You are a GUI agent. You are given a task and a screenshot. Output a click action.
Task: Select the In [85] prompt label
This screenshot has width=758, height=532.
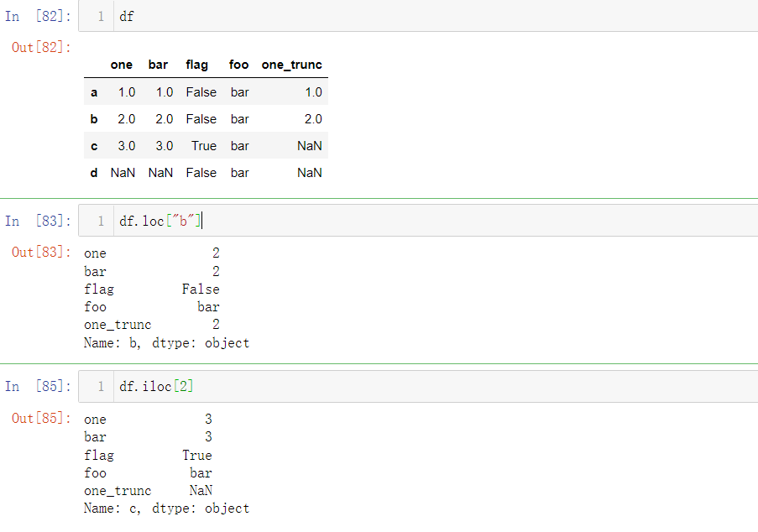38,386
